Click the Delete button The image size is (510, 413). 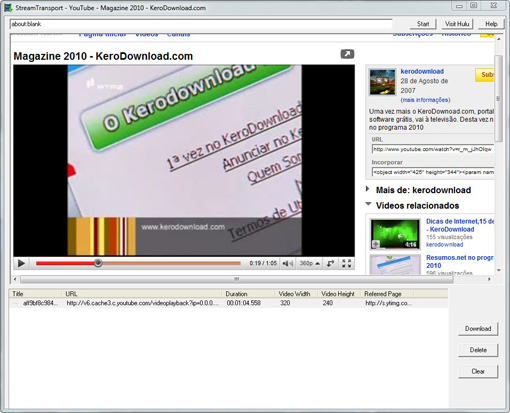[478, 350]
